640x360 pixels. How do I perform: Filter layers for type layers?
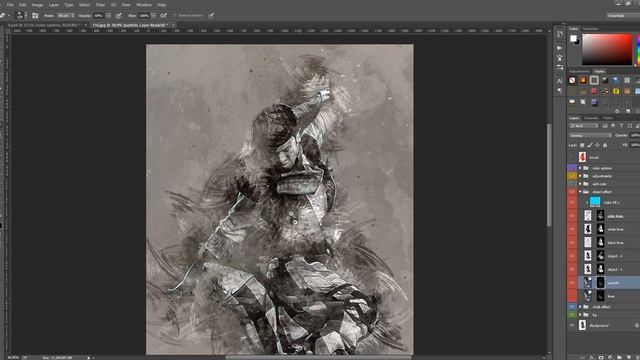[x=621, y=126]
